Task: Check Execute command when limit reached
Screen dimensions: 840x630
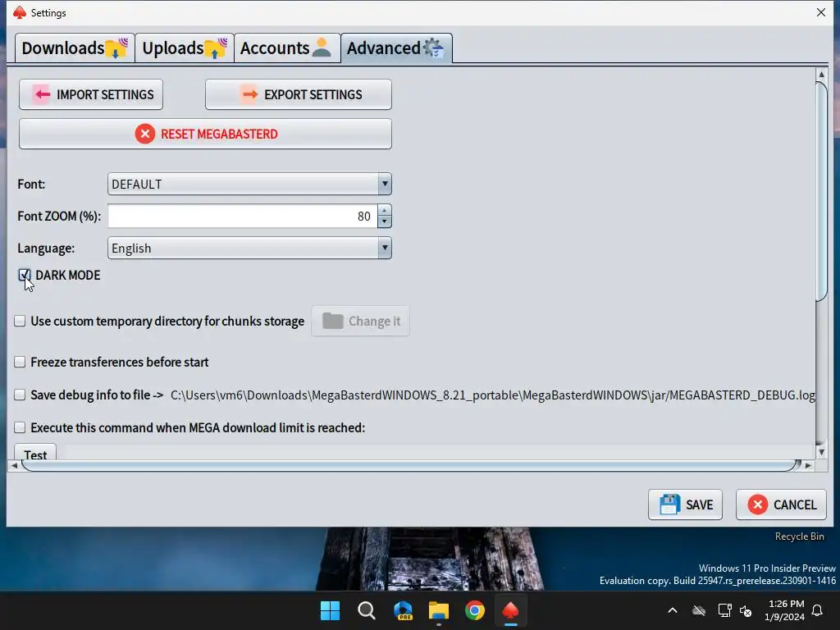Action: pyautogui.click(x=20, y=427)
